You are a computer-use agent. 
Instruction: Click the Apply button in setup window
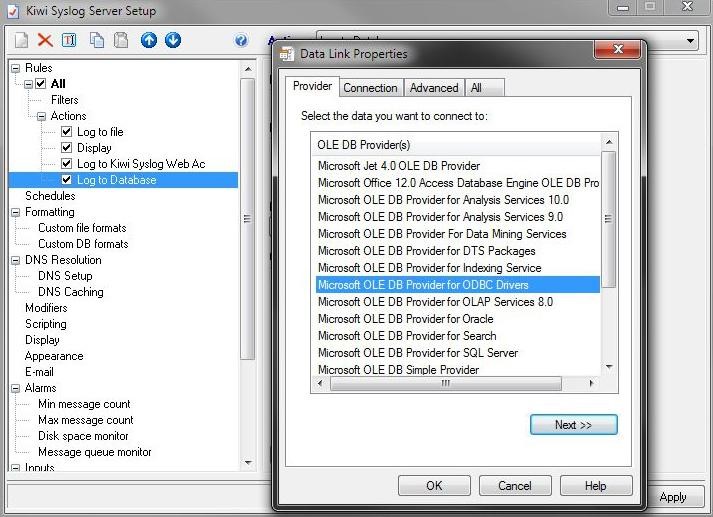[673, 497]
